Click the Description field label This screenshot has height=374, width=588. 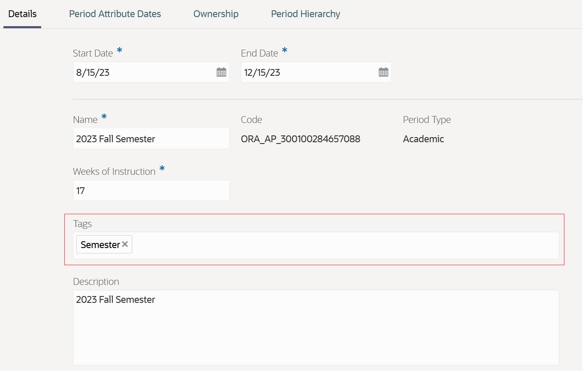tap(96, 281)
